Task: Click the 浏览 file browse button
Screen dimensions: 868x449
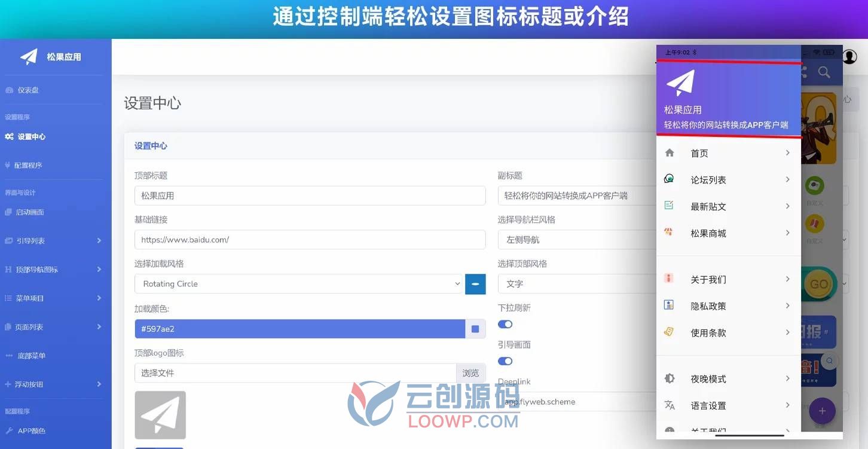Action: click(x=470, y=373)
